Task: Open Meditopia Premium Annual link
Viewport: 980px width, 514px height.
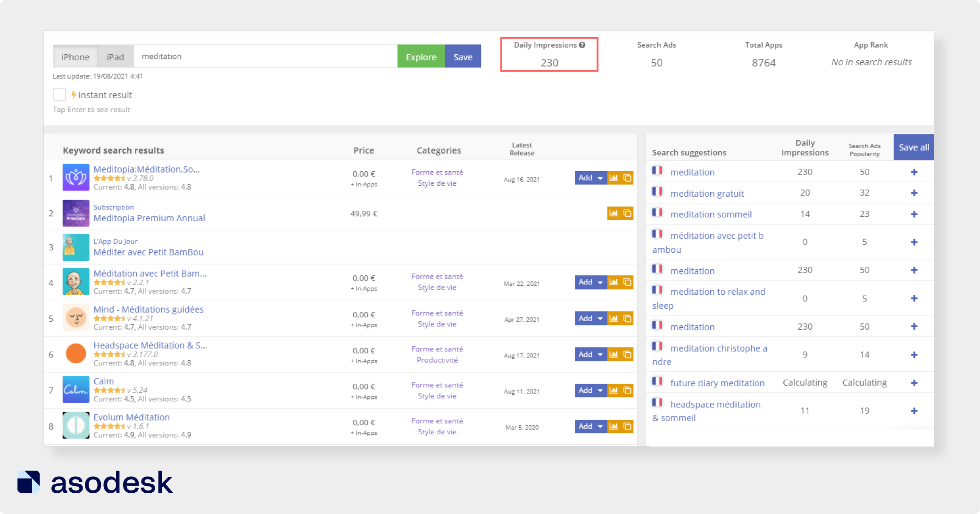Action: click(149, 218)
